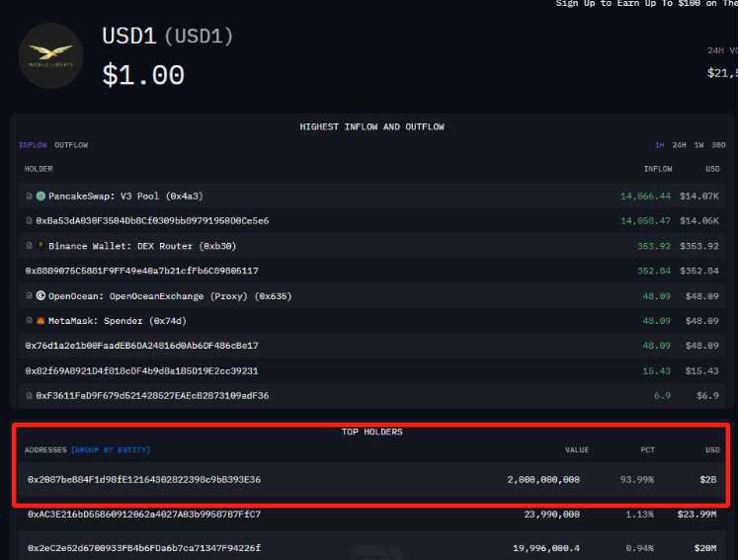Click the OpenOcean logo icon

click(x=41, y=296)
